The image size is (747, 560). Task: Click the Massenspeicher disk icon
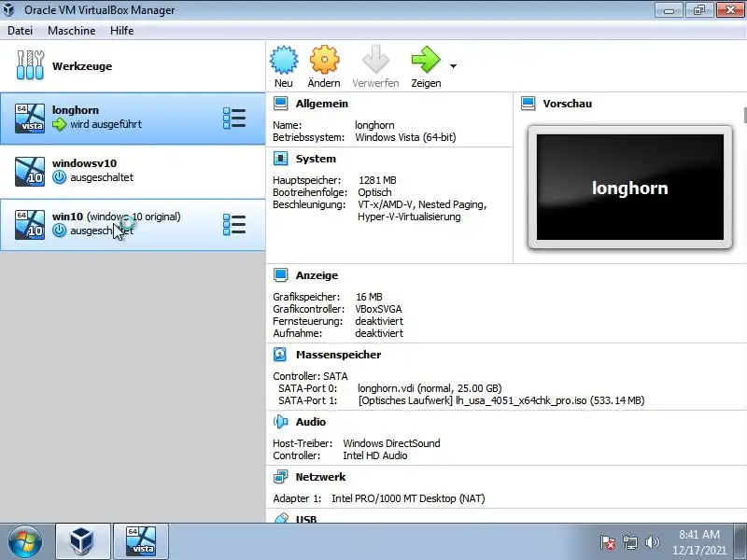pyautogui.click(x=280, y=355)
